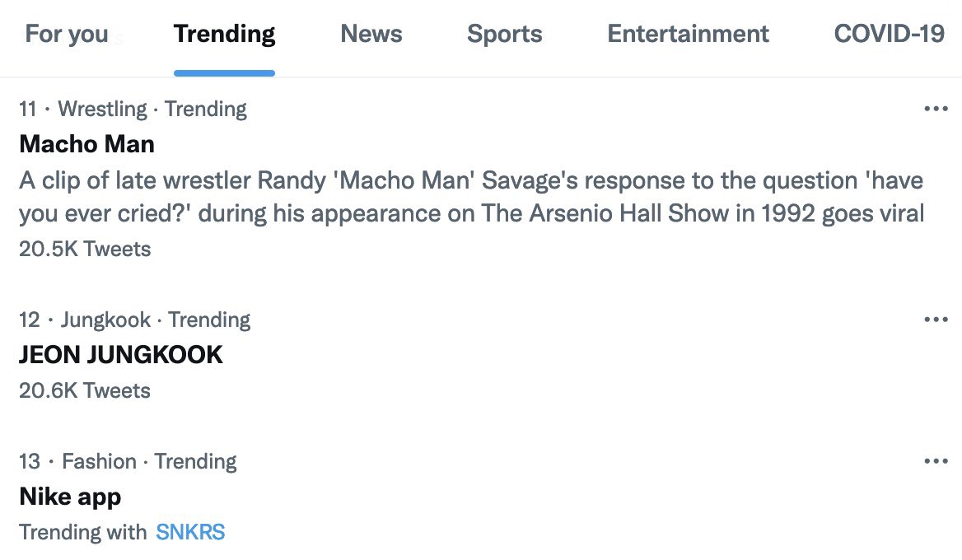Open more options for Macho Man trend
The width and height of the screenshot is (962, 560).
click(936, 109)
